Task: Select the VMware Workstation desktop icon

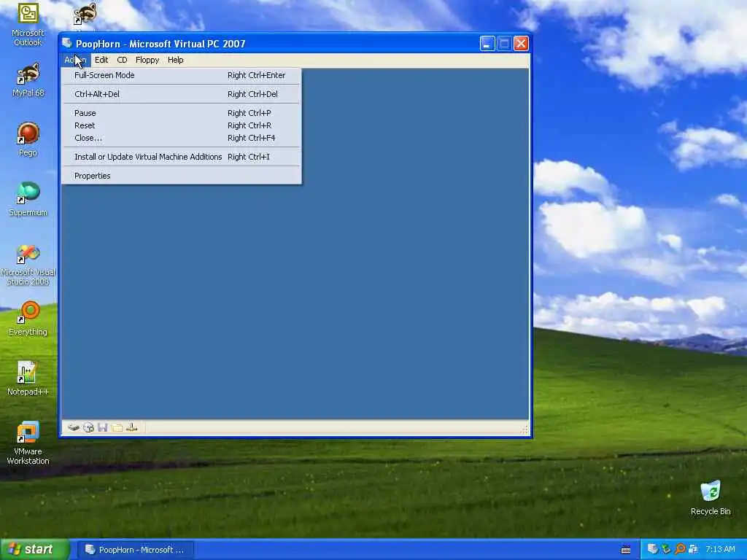Action: coord(28,443)
